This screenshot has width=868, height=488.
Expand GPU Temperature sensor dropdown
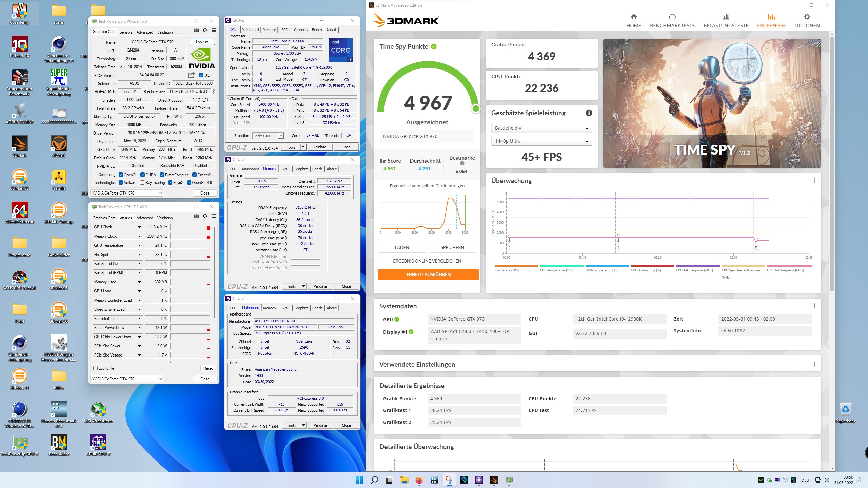click(x=139, y=245)
